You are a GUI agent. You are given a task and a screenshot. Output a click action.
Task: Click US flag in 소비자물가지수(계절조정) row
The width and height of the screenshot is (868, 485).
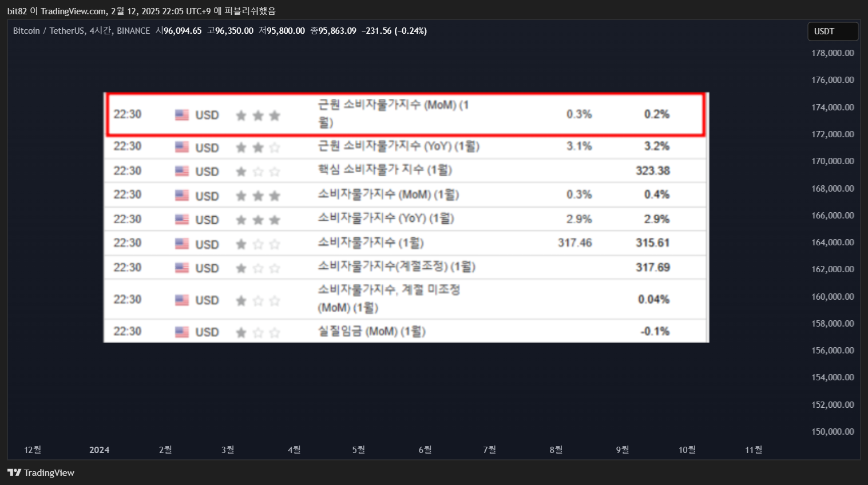tap(182, 268)
